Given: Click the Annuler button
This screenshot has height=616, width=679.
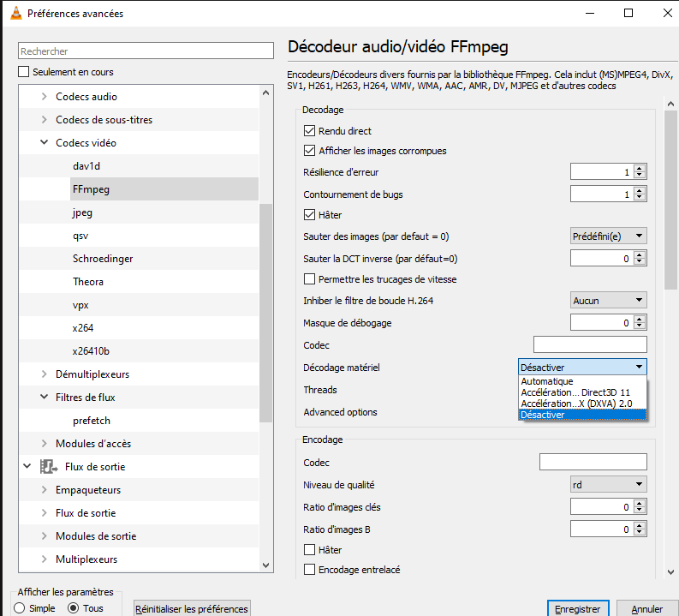Looking at the screenshot, I should coord(647,608).
